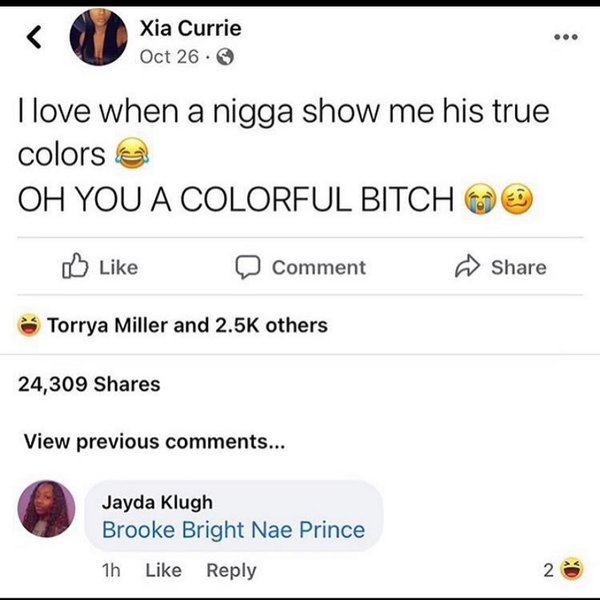
Task: Tap the globe public-visibility icon
Action: click(x=225, y=57)
